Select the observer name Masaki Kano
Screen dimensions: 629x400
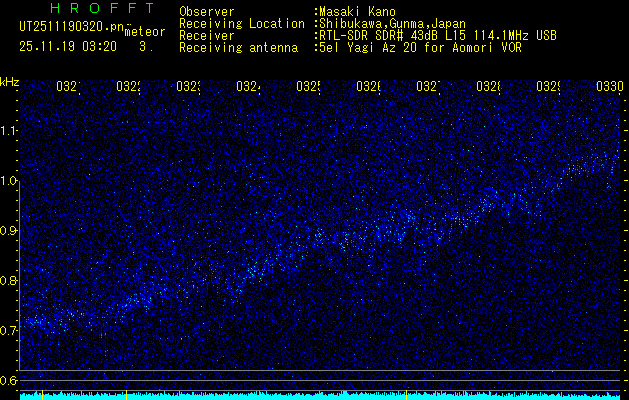pos(355,12)
